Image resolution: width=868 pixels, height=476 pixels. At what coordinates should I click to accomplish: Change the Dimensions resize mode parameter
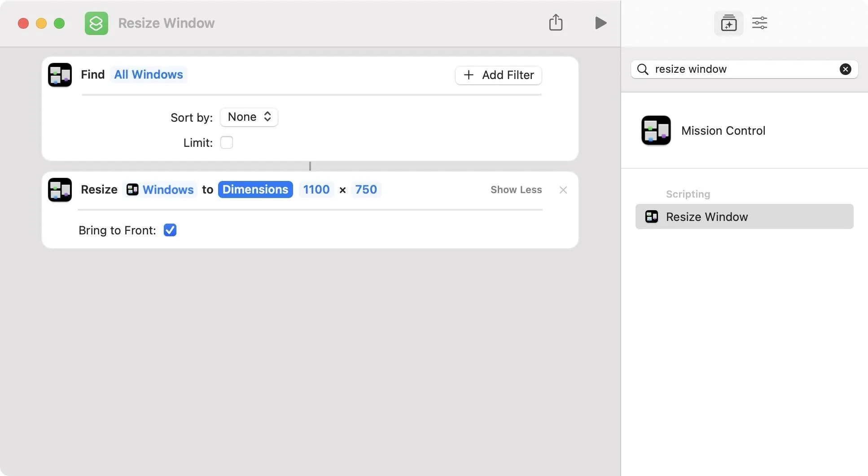coord(255,190)
